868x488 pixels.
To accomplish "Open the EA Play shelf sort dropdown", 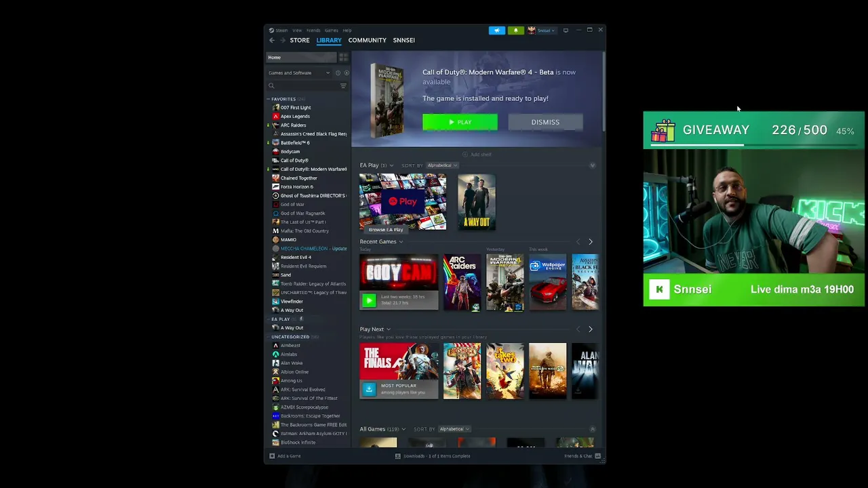I will (443, 165).
